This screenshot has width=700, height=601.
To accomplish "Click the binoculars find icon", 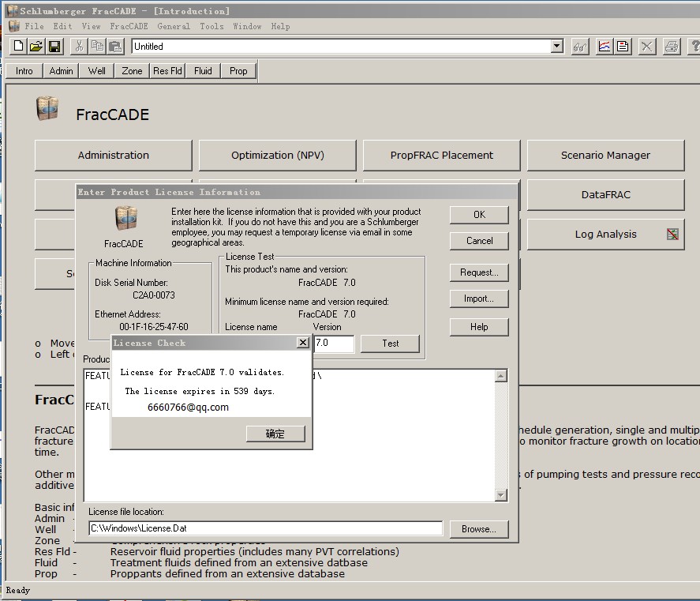I will pyautogui.click(x=580, y=47).
